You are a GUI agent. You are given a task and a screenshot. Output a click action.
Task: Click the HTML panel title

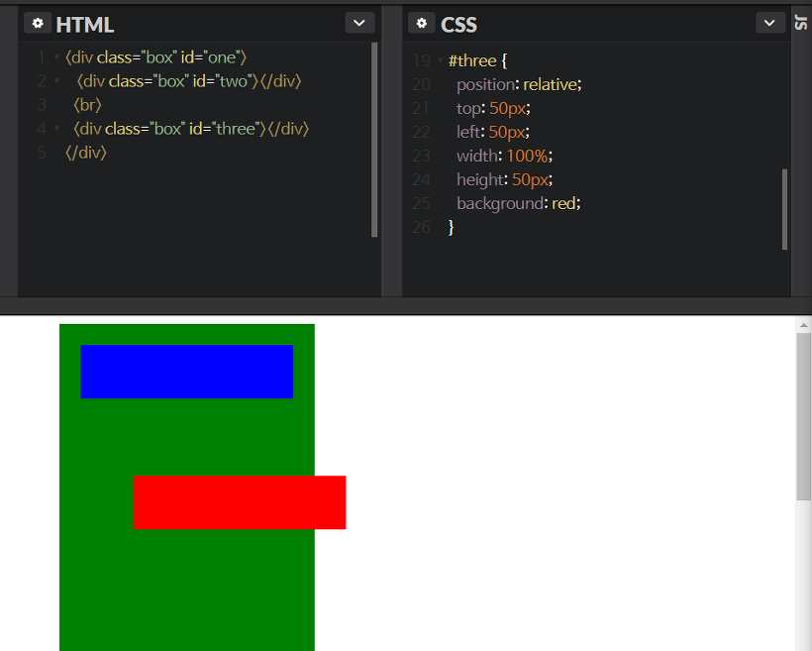84,25
